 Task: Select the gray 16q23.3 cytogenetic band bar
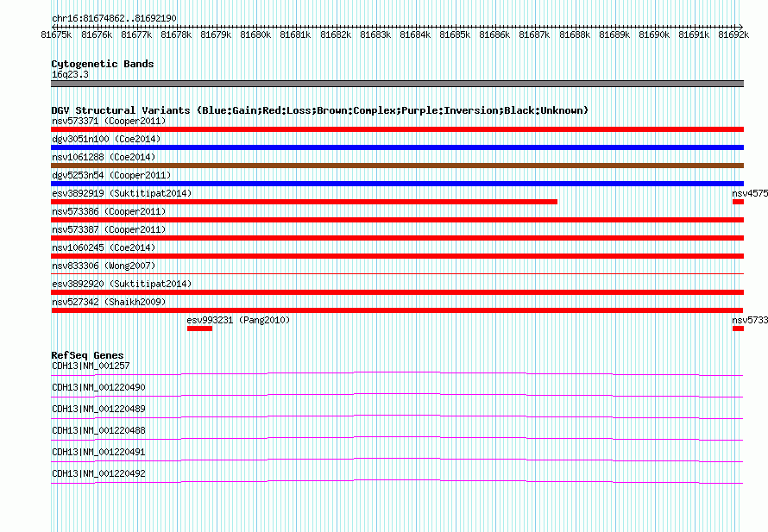pyautogui.click(x=397, y=84)
